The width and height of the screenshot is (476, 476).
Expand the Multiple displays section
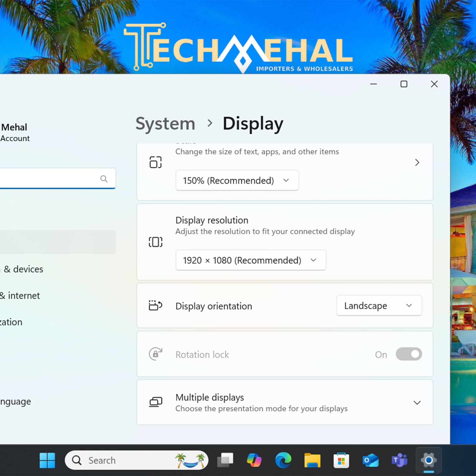click(417, 403)
